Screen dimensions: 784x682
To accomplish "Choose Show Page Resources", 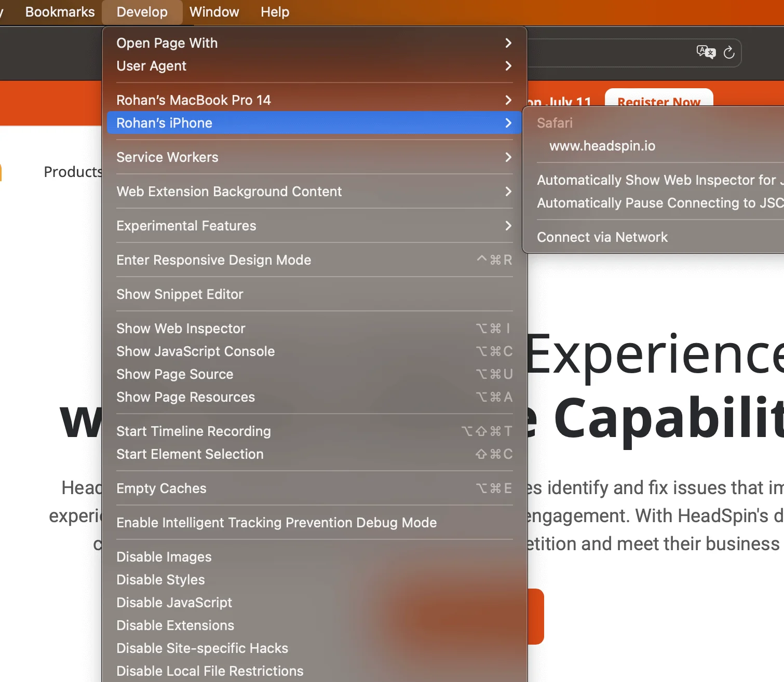I will [314, 397].
